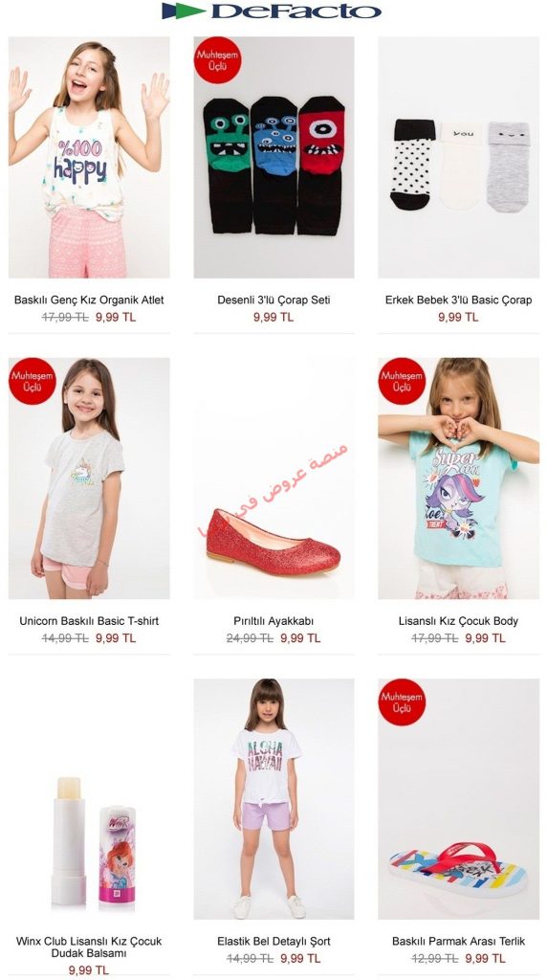Screen dimensions: 547x980
Task: Click Desenli 3'lü Çorap Seti title
Action: [x=273, y=300]
